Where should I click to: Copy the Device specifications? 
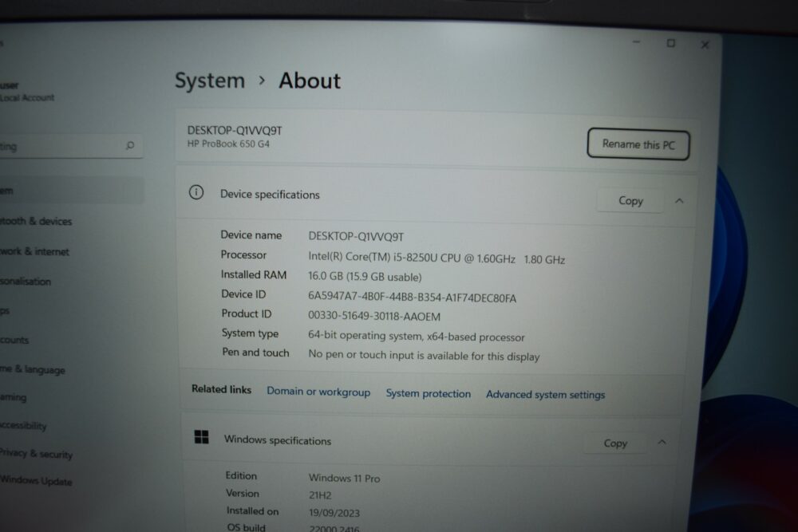[x=630, y=201]
